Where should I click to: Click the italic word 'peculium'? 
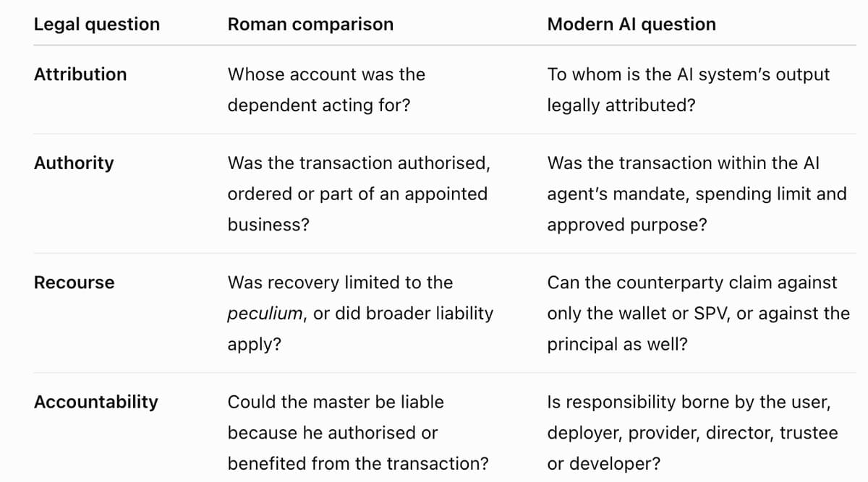point(265,314)
